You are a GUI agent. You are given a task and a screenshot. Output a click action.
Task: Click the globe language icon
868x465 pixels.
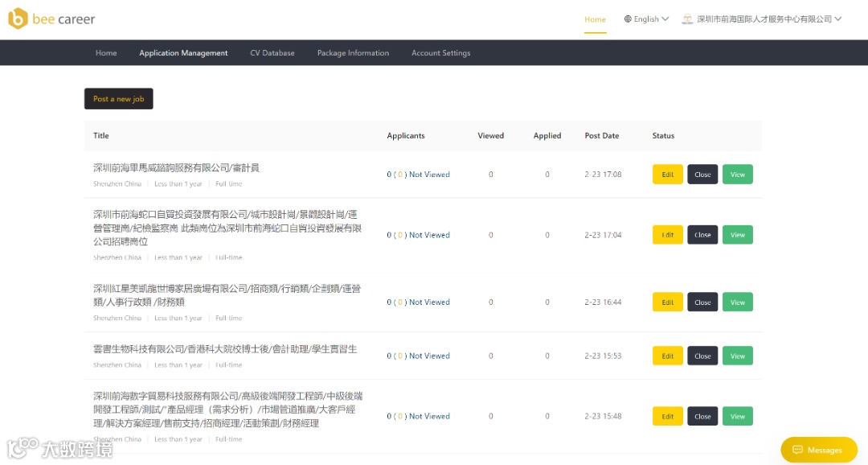[x=628, y=19]
